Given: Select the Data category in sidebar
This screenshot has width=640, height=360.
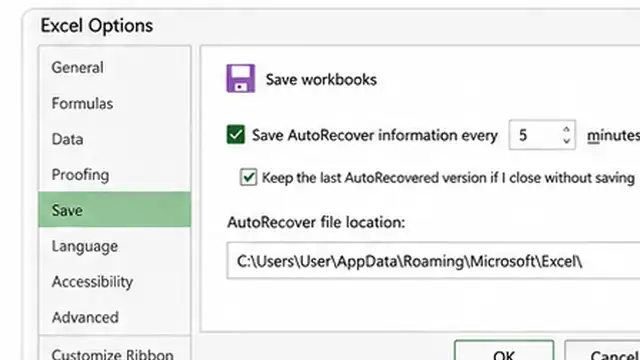Looking at the screenshot, I should click(114, 139).
